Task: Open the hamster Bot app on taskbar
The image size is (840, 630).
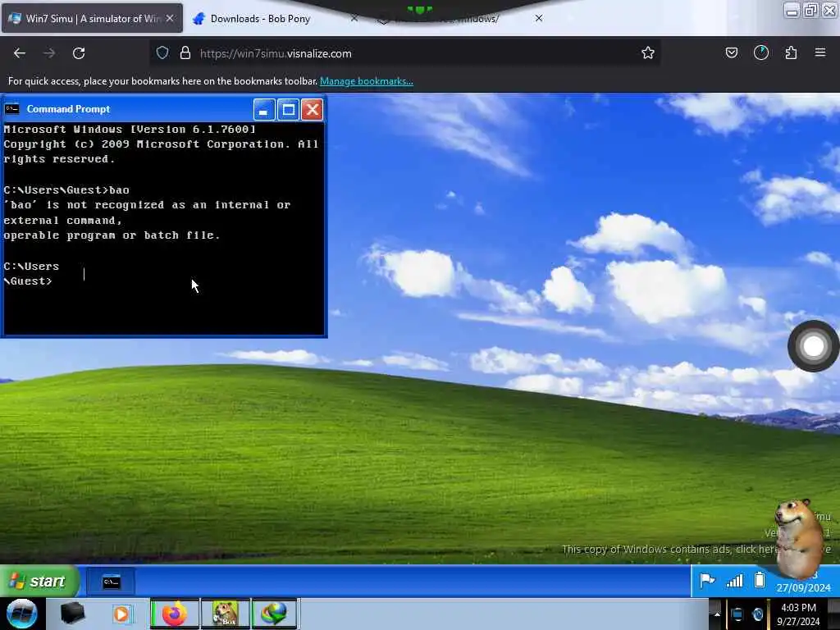Action: coord(225,614)
